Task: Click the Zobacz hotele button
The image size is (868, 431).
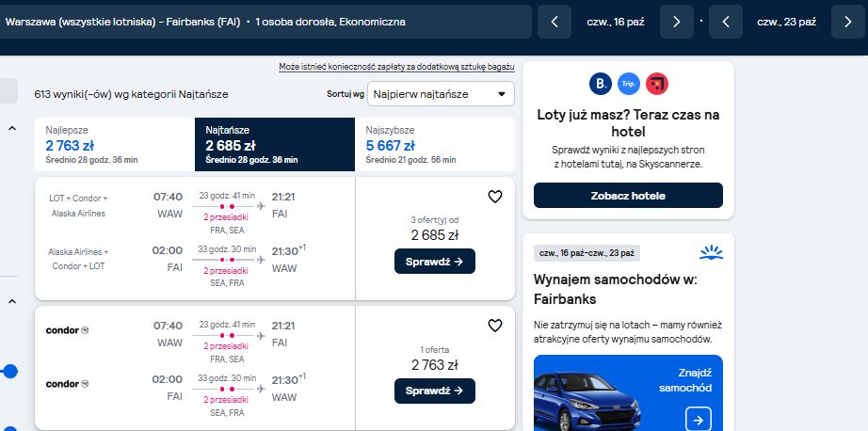Action: click(x=628, y=196)
